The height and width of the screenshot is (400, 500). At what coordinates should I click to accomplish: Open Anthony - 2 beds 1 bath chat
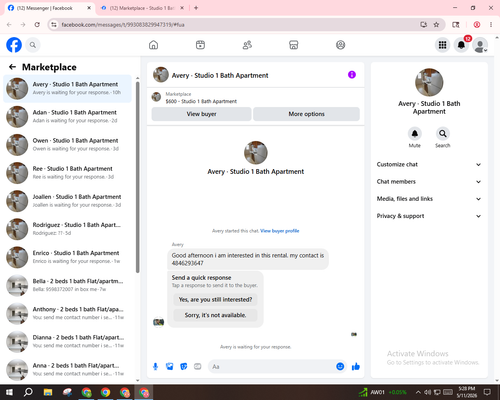(67, 313)
